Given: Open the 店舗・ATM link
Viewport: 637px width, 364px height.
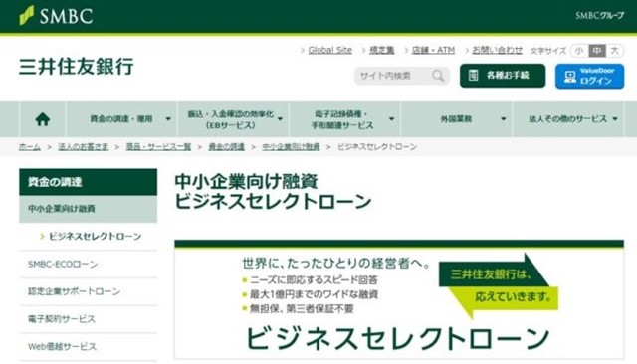Looking at the screenshot, I should click(x=433, y=50).
